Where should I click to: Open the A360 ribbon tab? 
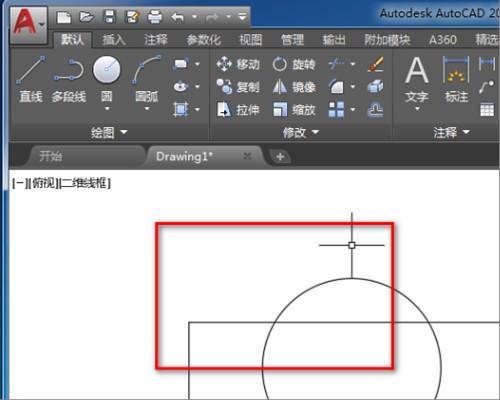[443, 40]
